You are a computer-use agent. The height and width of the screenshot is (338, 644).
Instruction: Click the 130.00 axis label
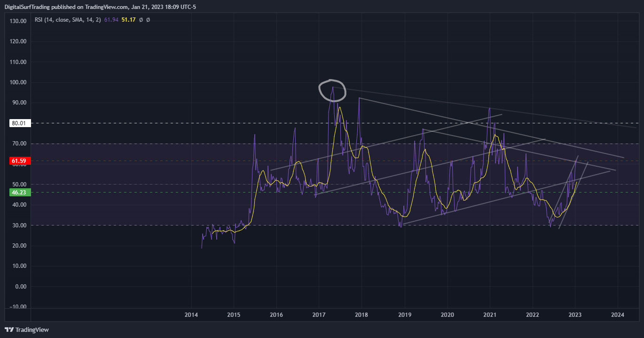tap(17, 21)
